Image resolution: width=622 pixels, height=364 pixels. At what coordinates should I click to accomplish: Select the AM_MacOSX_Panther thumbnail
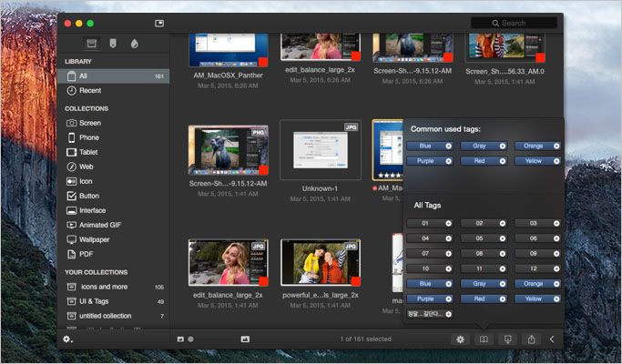point(229,50)
